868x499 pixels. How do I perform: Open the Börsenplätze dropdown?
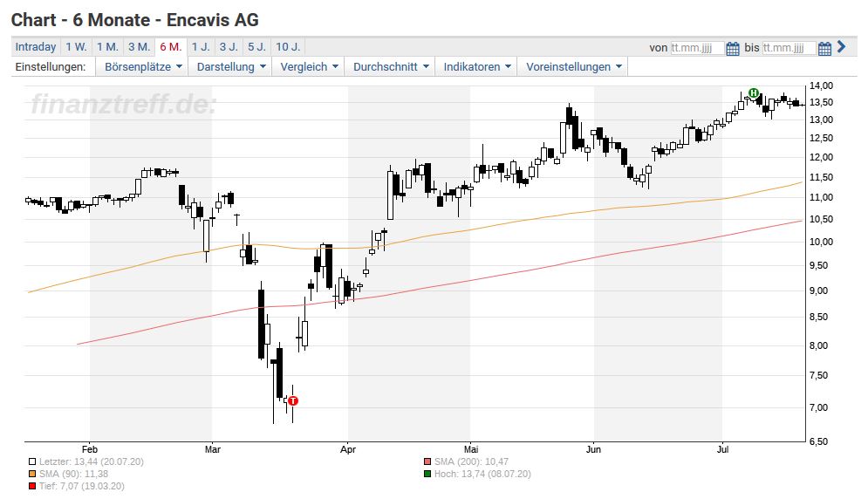143,66
